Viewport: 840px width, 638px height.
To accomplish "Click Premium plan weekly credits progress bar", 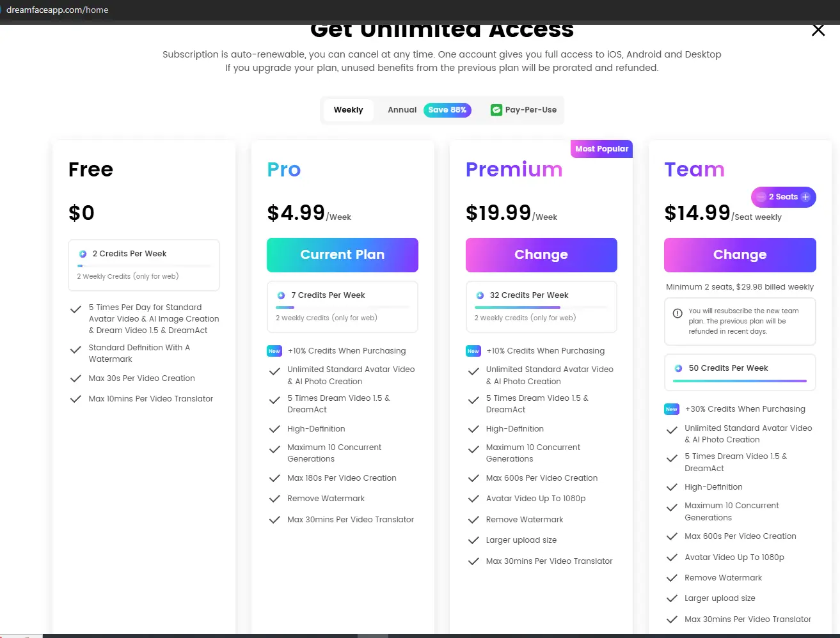I will (x=541, y=307).
